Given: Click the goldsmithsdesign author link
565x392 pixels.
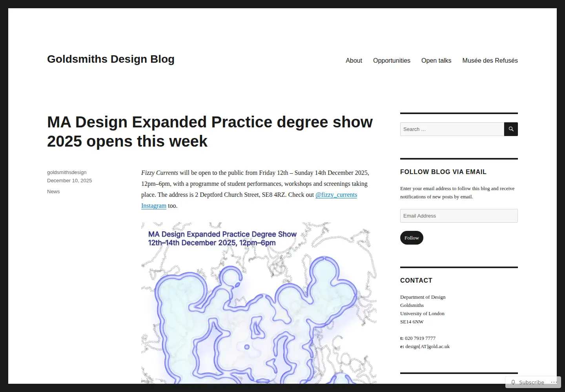Looking at the screenshot, I should coord(67,172).
